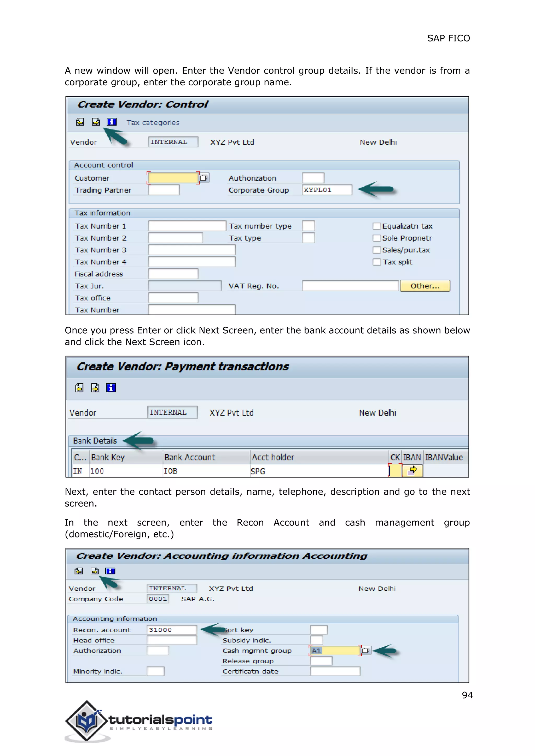Click previous screen icon in Create Vendor: Control
This screenshot has width=535, height=756.
tap(80, 122)
